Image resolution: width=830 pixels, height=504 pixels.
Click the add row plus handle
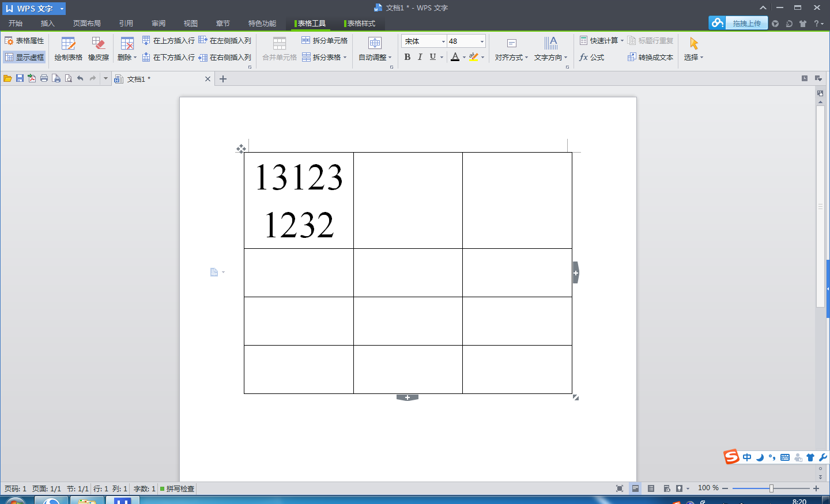click(x=408, y=397)
